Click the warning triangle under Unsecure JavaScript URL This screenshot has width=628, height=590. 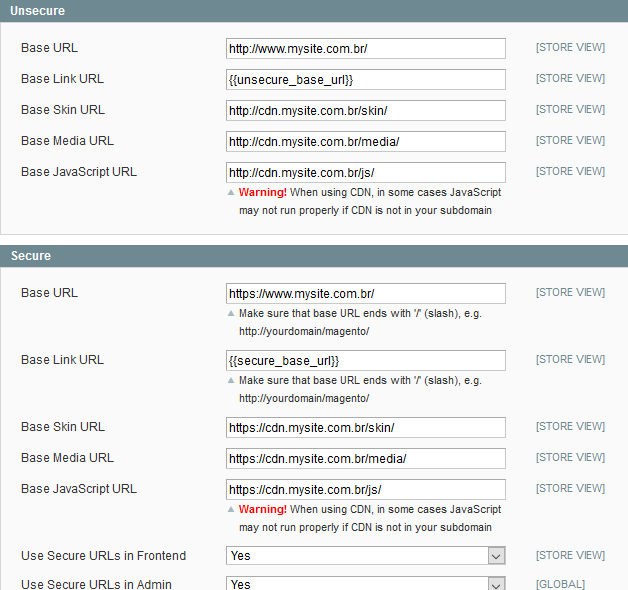[x=231, y=193]
